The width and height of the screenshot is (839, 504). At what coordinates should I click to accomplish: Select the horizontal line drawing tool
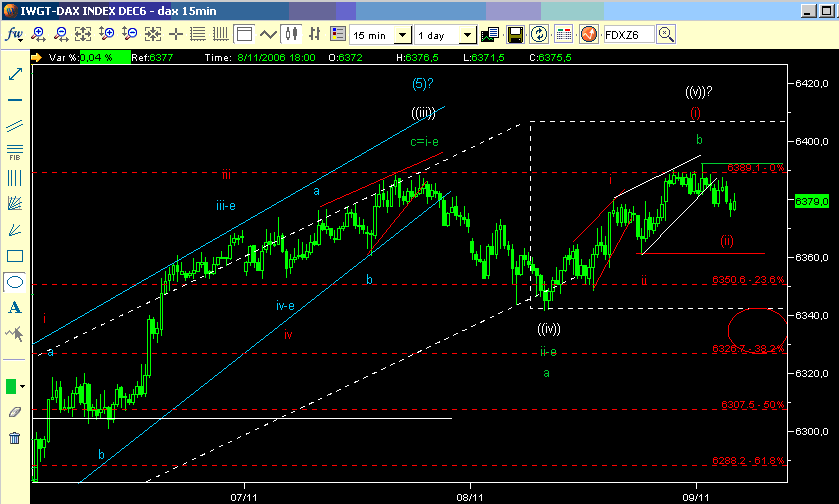[x=15, y=100]
